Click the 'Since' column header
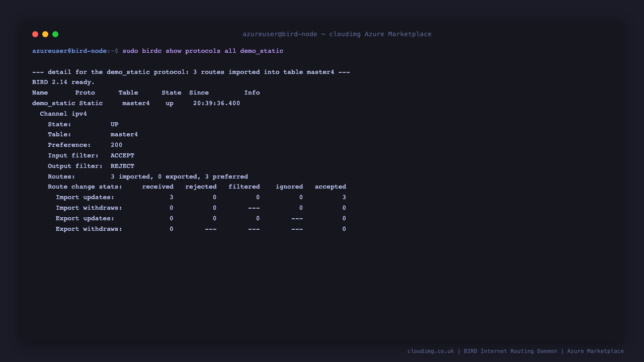Viewport: 644px width, 362px height. coord(199,93)
